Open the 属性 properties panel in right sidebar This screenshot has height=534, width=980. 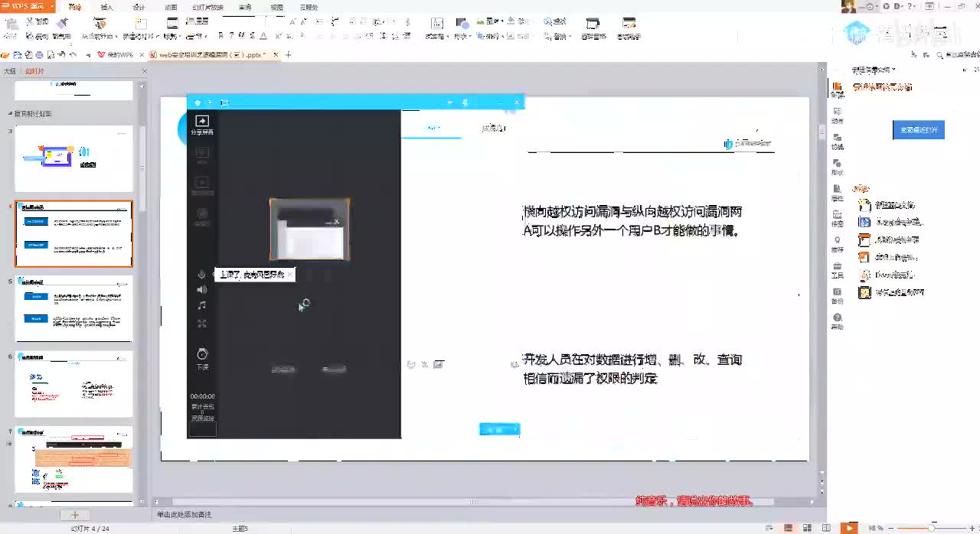tap(838, 194)
